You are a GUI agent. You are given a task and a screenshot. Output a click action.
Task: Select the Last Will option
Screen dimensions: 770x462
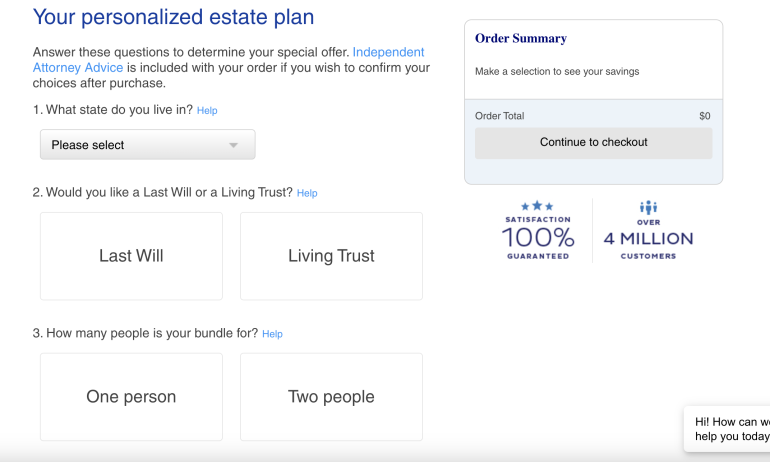[131, 256]
